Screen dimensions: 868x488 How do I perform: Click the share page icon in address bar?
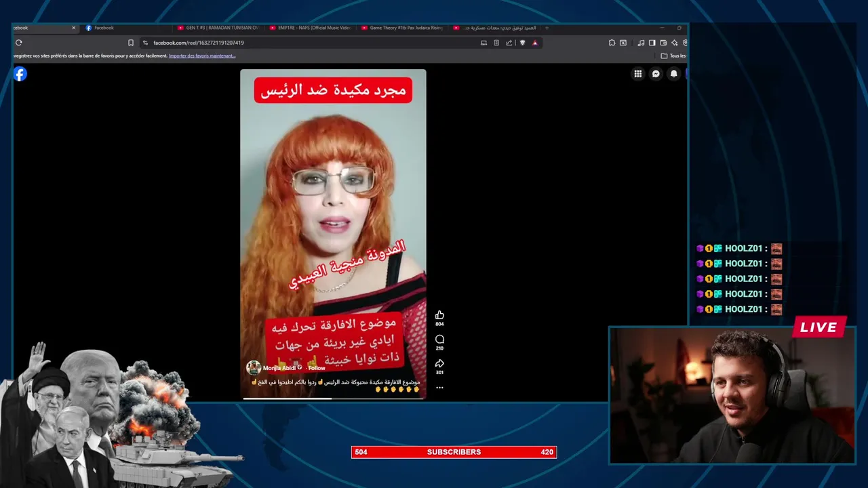509,43
